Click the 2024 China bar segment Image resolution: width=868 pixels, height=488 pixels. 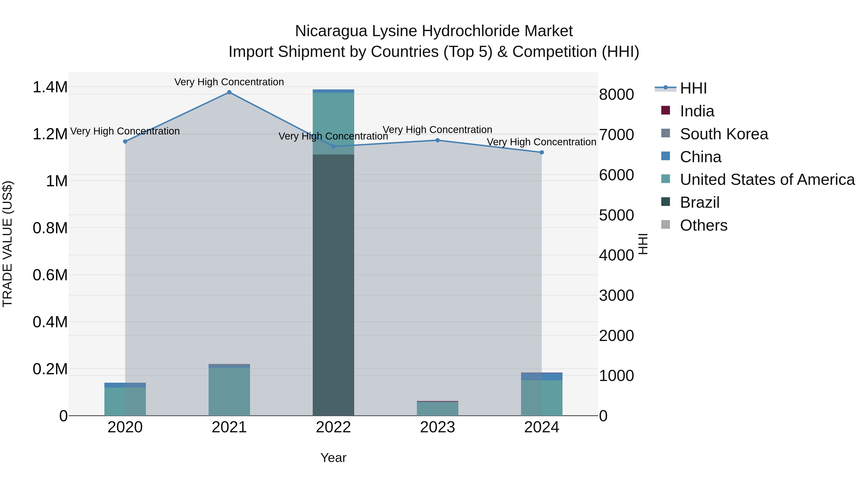point(542,376)
